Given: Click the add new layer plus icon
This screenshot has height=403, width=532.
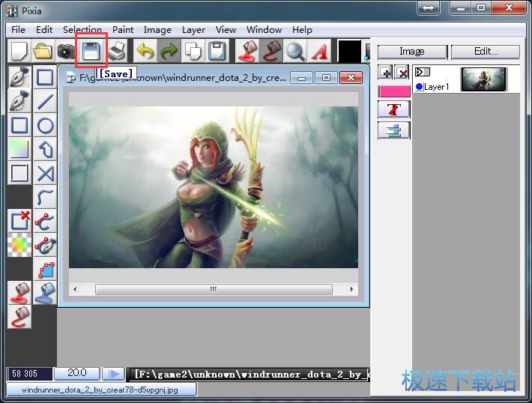Looking at the screenshot, I should 385,73.
